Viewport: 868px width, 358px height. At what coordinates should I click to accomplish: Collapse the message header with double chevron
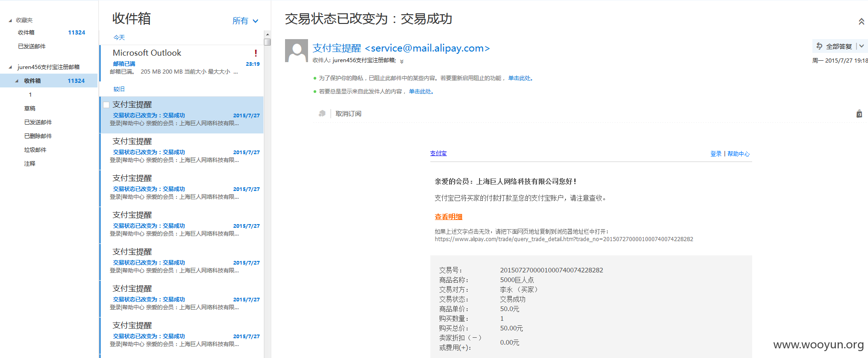click(x=861, y=21)
